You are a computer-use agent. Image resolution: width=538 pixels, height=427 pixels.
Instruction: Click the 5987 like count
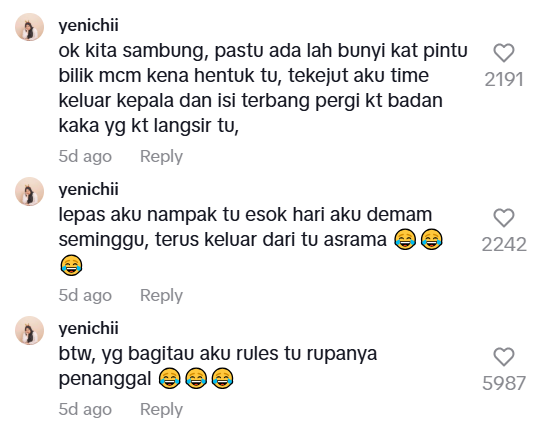pos(504,383)
